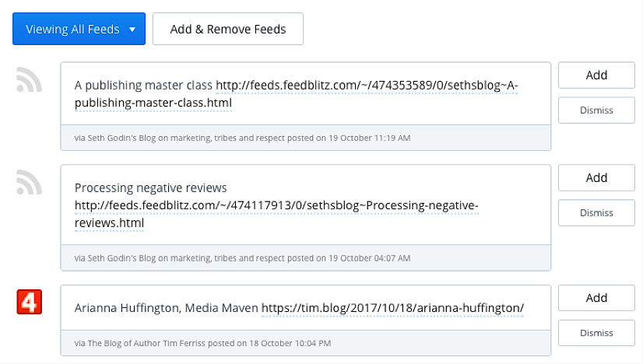Click the Viewing All Feeds button
Image resolution: width=643 pixels, height=364 pixels.
point(79,29)
